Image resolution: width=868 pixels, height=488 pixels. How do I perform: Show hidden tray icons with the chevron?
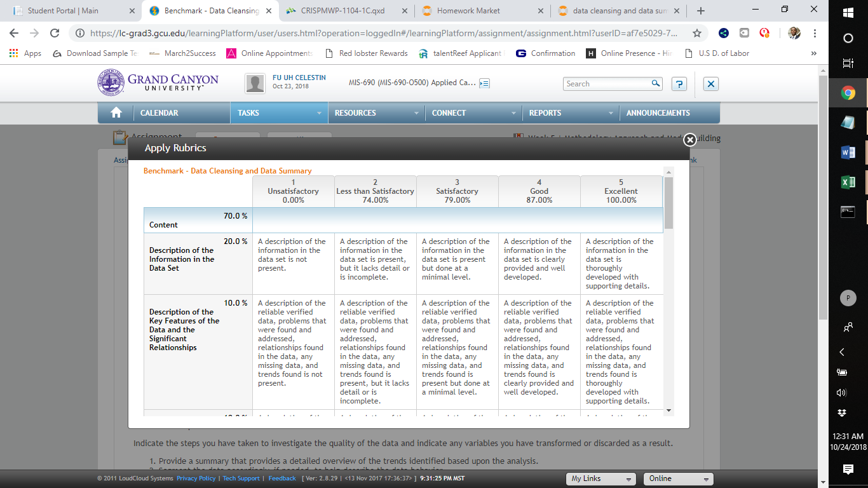(842, 352)
